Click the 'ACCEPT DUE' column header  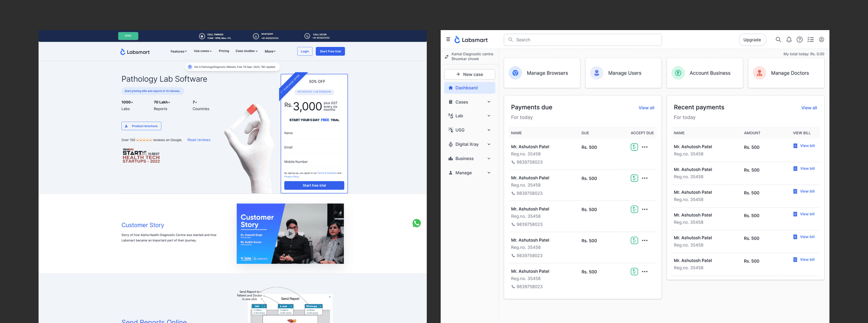pyautogui.click(x=642, y=133)
